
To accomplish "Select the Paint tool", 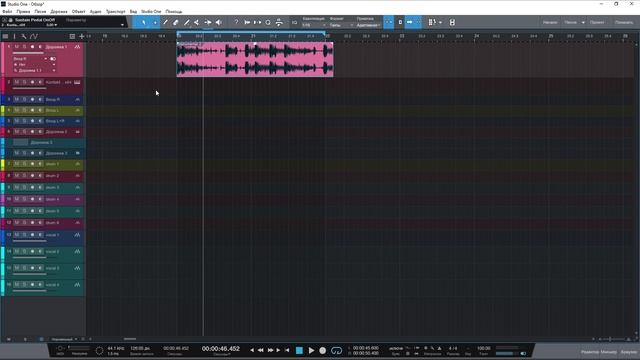I will pyautogui.click(x=187, y=22).
